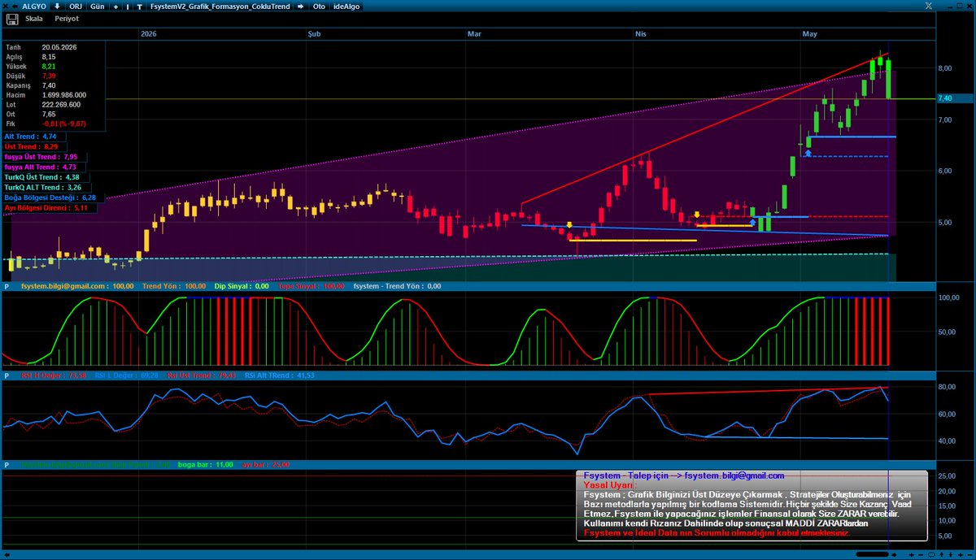The image size is (976, 560).
Task: Click the right arrow icon after template name
Action: [299, 6]
